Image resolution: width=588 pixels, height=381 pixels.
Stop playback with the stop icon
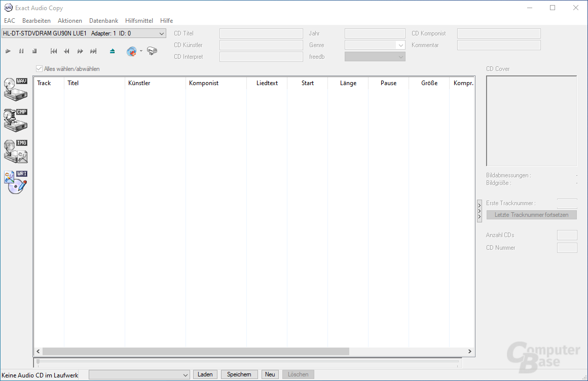point(34,51)
